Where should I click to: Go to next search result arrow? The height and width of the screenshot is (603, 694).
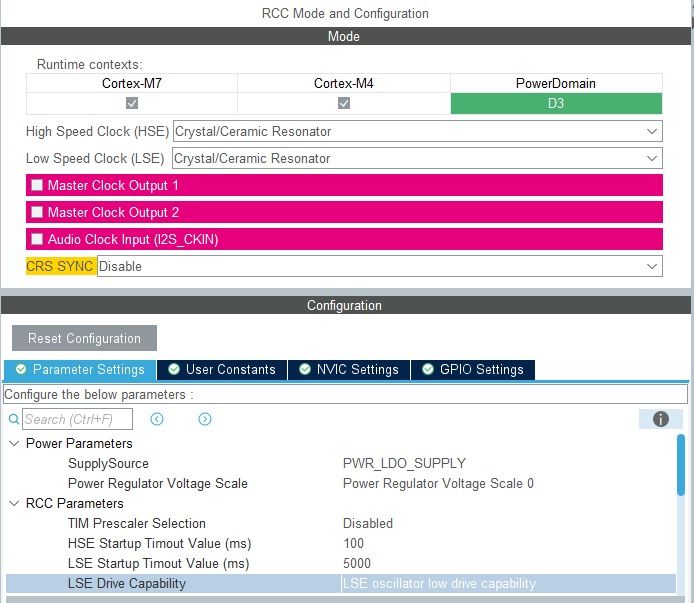pos(205,419)
